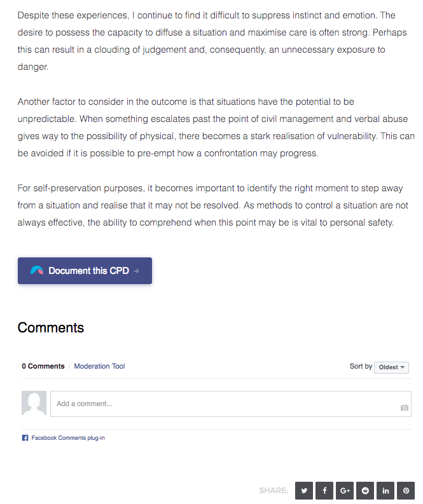This screenshot has width=423, height=504.
Task: Share the article on Twitter
Action: coord(304,491)
